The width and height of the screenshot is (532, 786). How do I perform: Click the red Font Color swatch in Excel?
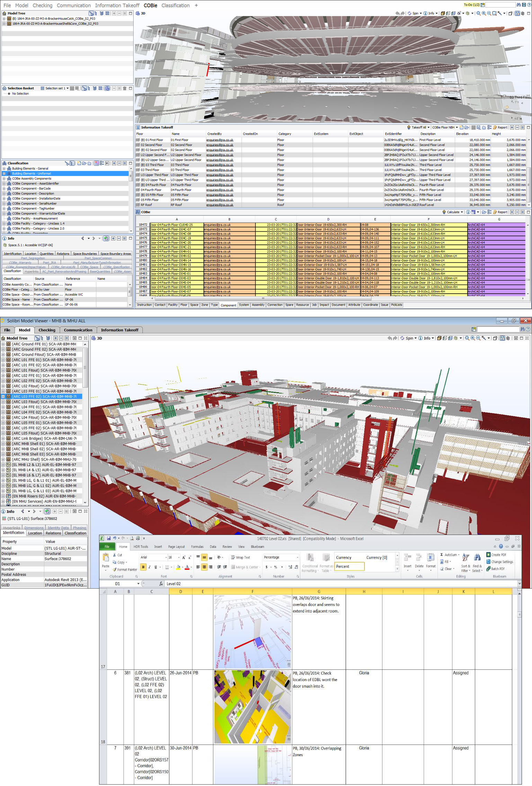[x=187, y=568]
